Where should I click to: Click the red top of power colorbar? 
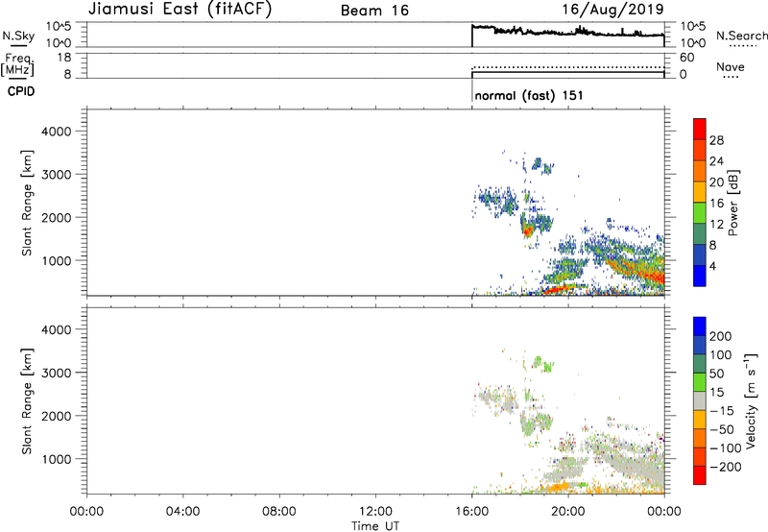[700, 129]
